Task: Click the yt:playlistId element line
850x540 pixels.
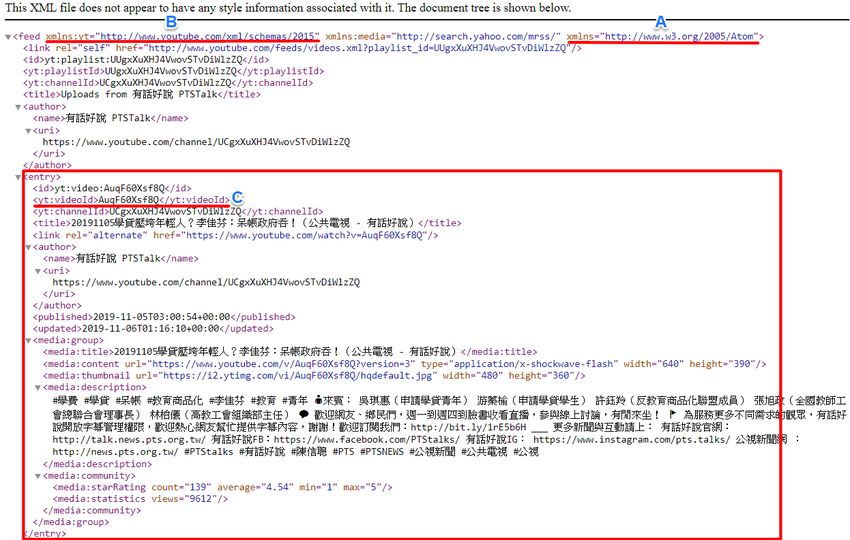Action: (x=173, y=71)
